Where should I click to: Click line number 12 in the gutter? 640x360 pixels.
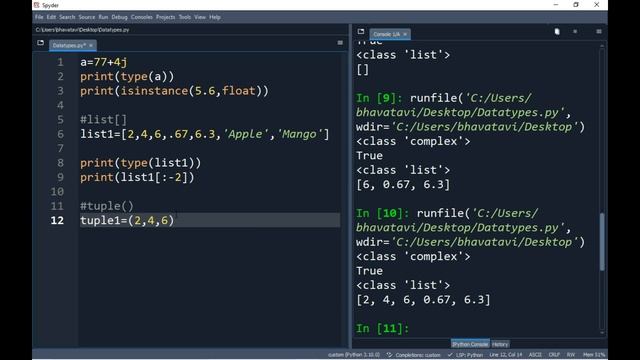click(57, 220)
